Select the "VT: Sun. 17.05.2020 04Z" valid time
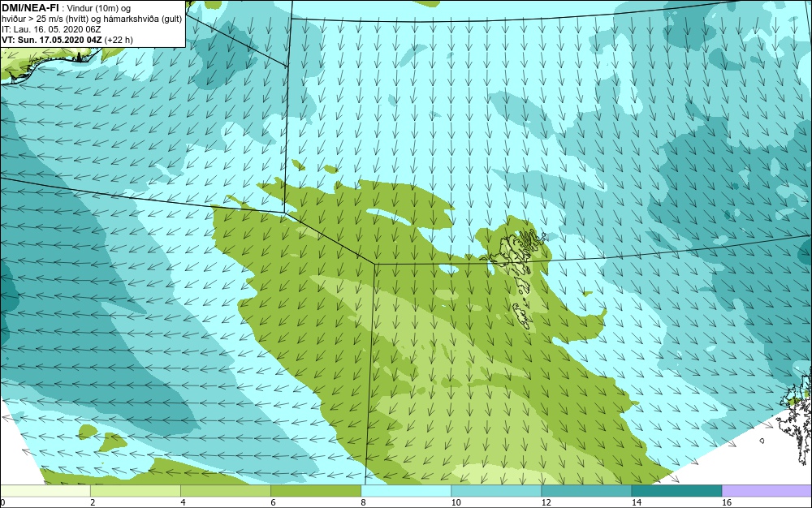812x508 pixels. point(52,40)
